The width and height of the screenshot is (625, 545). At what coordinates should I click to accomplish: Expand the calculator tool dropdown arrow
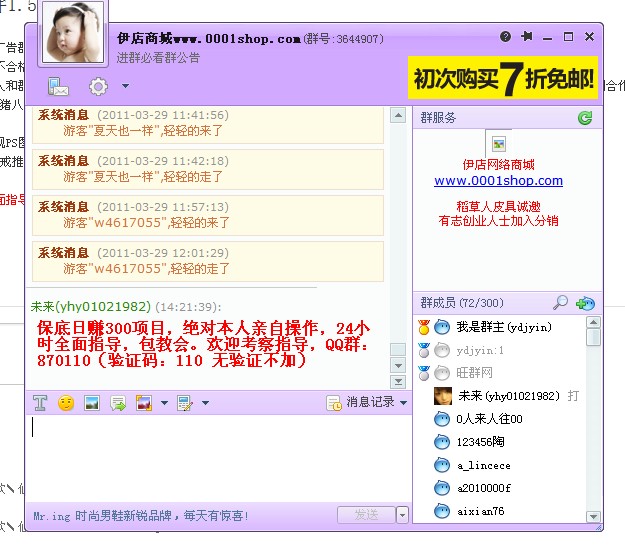(x=205, y=403)
